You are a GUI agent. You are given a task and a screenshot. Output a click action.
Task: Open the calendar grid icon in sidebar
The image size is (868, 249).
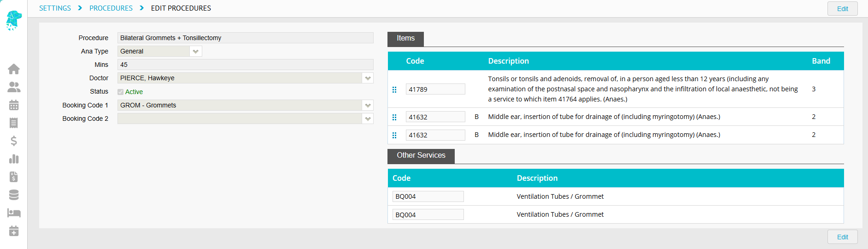point(14,105)
